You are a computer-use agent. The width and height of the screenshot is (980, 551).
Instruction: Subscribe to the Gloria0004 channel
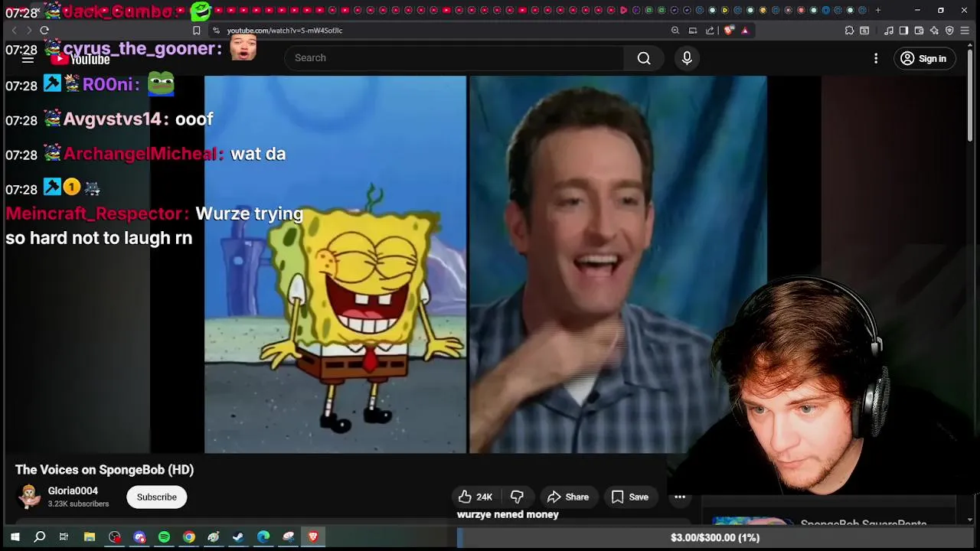157,497
